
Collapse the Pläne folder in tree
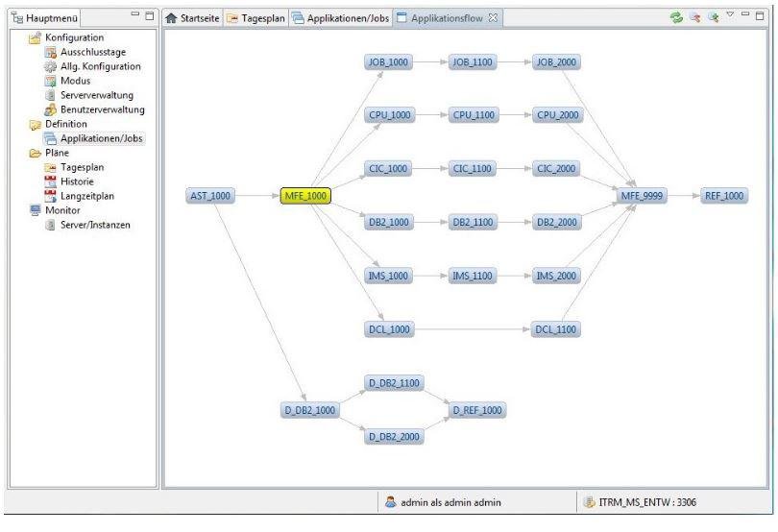coord(35,153)
